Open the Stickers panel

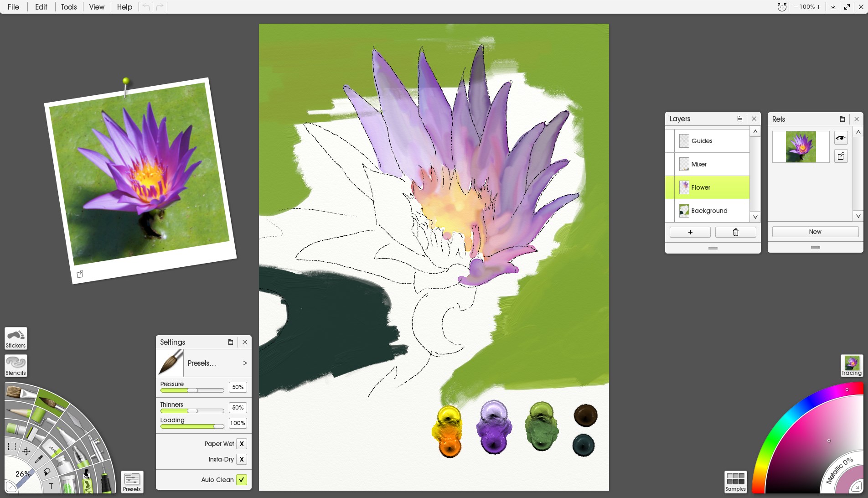tap(15, 338)
